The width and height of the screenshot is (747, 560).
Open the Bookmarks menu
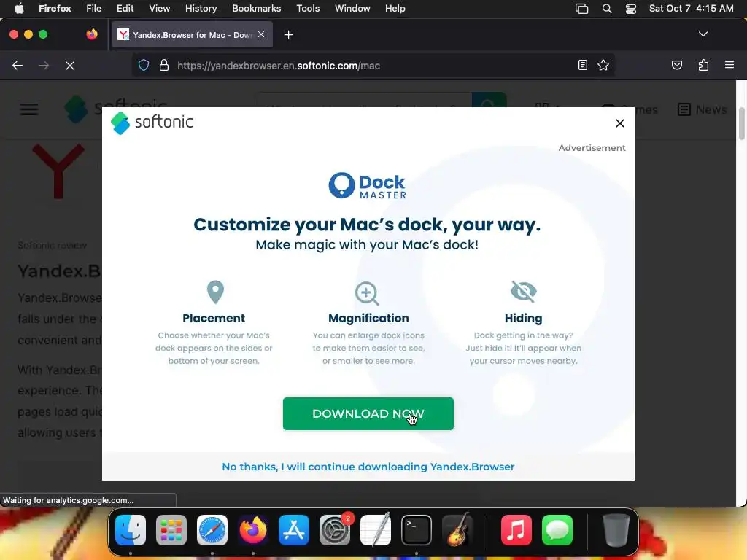[256, 9]
